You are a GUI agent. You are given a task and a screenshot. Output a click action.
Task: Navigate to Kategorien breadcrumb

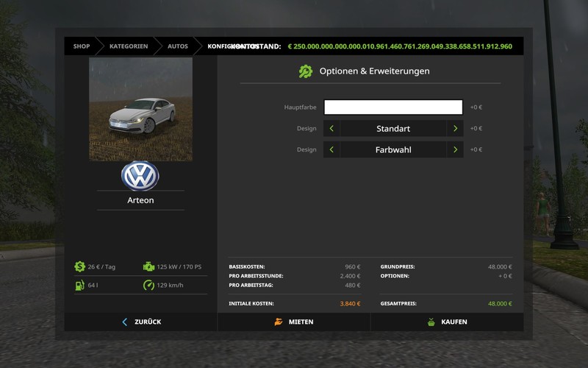click(x=129, y=46)
